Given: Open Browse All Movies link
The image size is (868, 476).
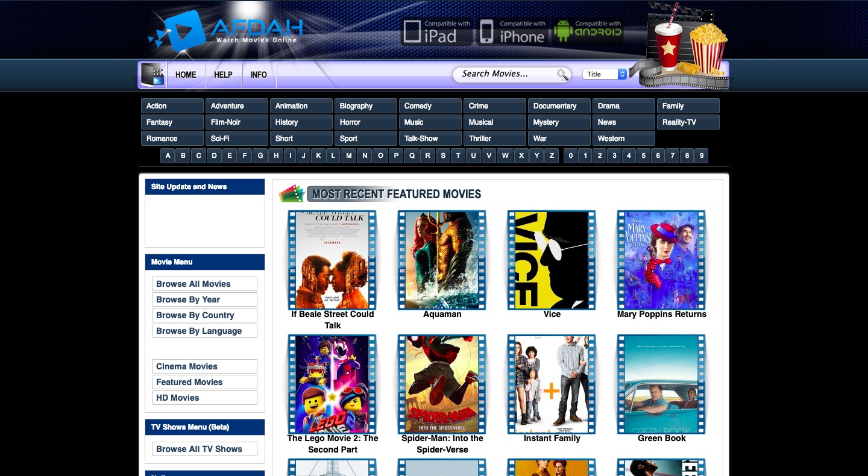Looking at the screenshot, I should point(205,284).
